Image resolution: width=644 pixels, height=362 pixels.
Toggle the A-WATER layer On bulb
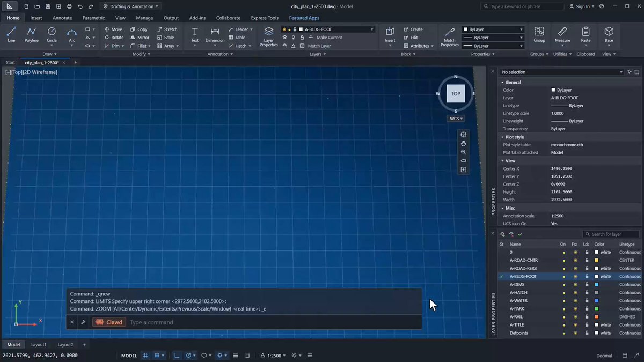pos(563,301)
